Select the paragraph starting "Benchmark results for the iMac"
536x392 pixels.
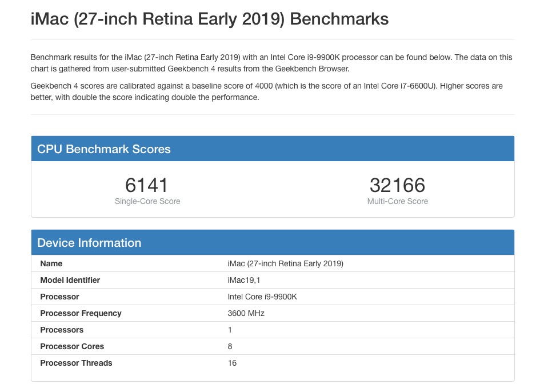(x=271, y=63)
